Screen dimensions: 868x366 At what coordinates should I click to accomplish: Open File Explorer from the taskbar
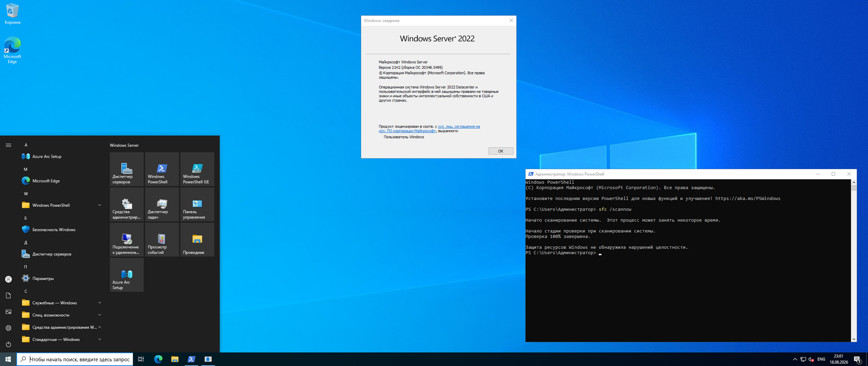pos(175,359)
